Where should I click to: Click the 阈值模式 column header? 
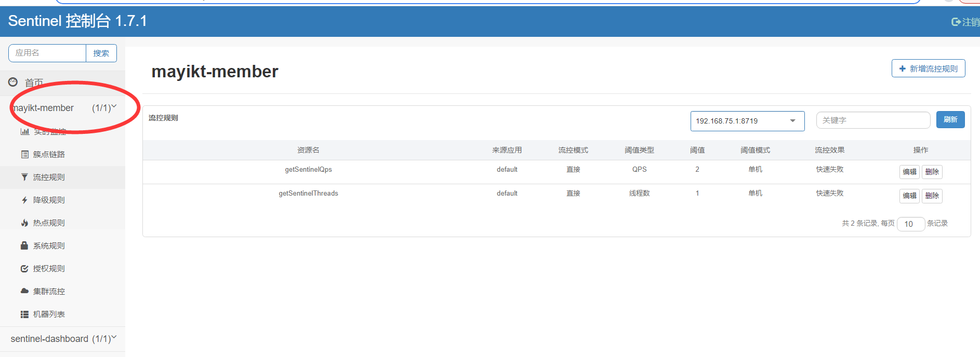tap(755, 150)
